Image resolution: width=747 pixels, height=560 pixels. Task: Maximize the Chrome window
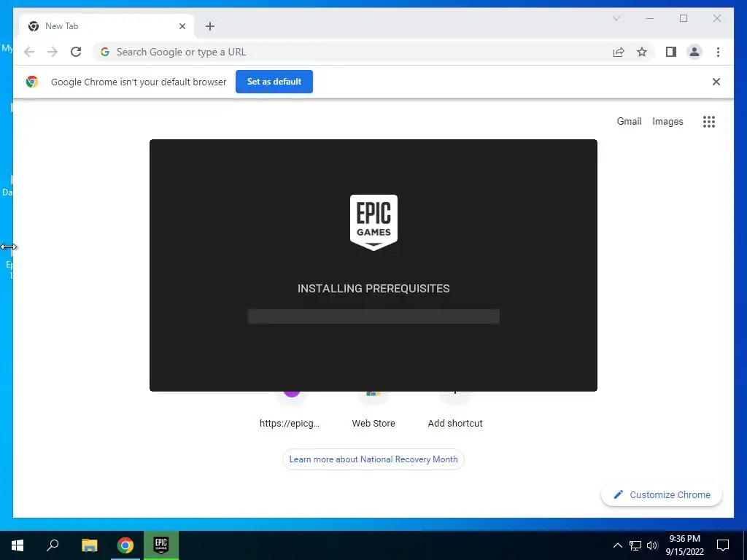point(684,18)
